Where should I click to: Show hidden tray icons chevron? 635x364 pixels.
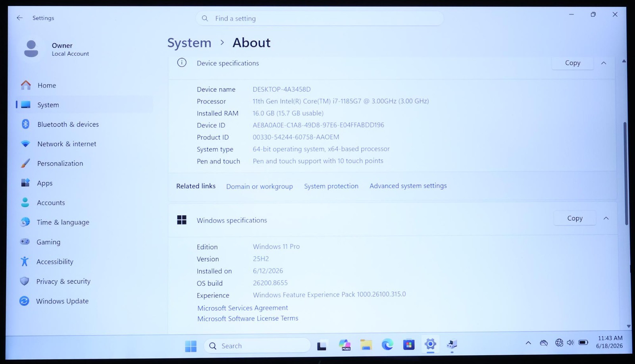coord(528,343)
